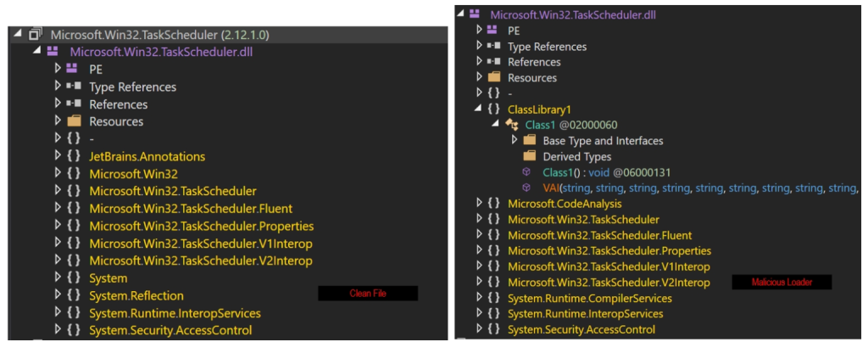Click namespace braces icon for clean System.Security.AccessControl

[x=74, y=330]
